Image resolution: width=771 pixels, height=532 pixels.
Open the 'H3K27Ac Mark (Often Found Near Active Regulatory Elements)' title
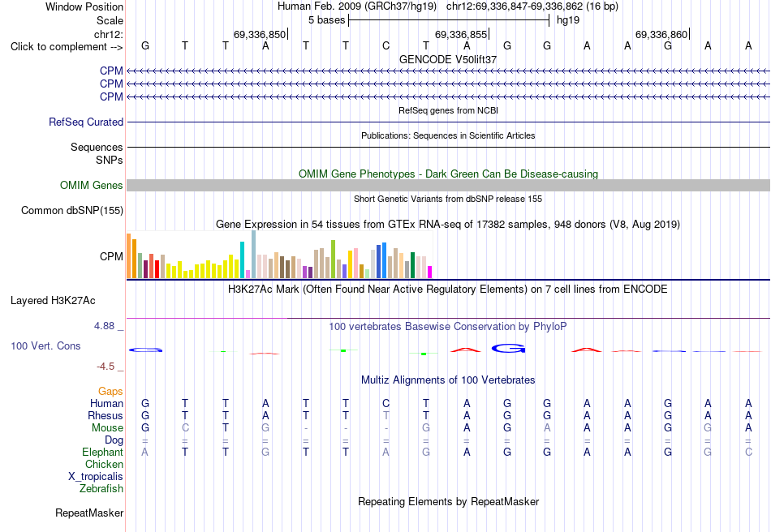pyautogui.click(x=448, y=289)
